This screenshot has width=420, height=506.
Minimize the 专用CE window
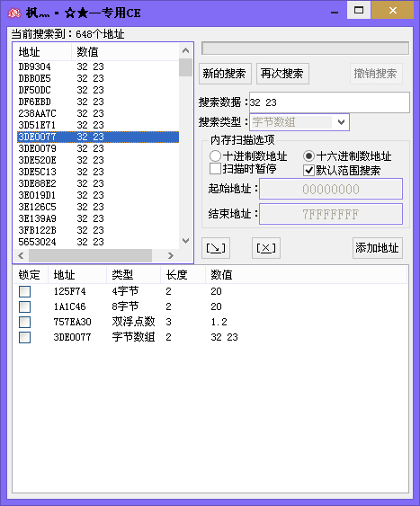coord(335,12)
